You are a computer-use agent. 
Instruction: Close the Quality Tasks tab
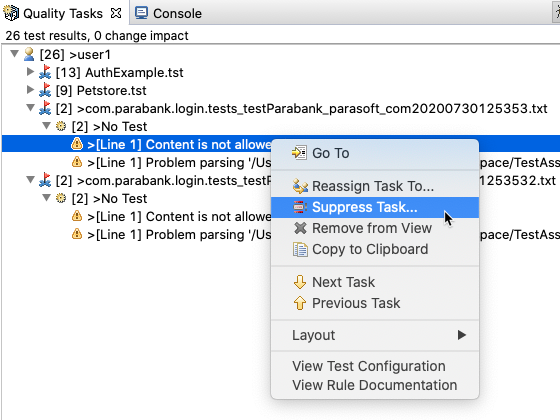click(x=116, y=13)
